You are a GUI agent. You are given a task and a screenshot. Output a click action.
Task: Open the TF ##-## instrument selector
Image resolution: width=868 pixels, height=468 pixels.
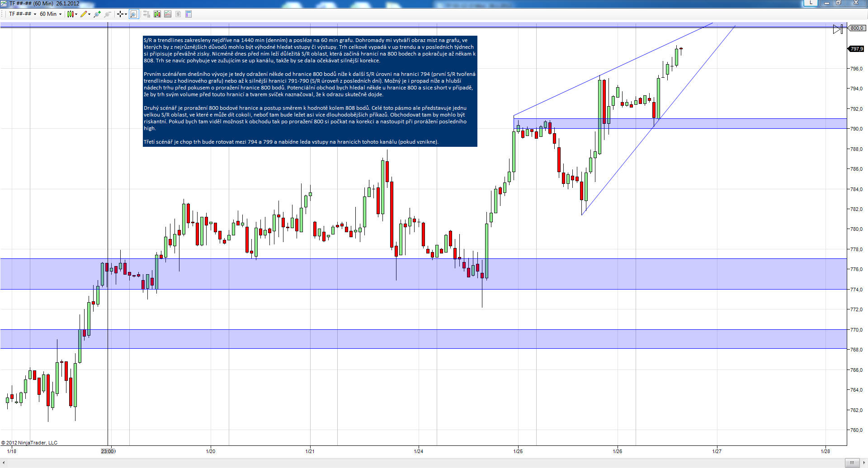pos(23,14)
